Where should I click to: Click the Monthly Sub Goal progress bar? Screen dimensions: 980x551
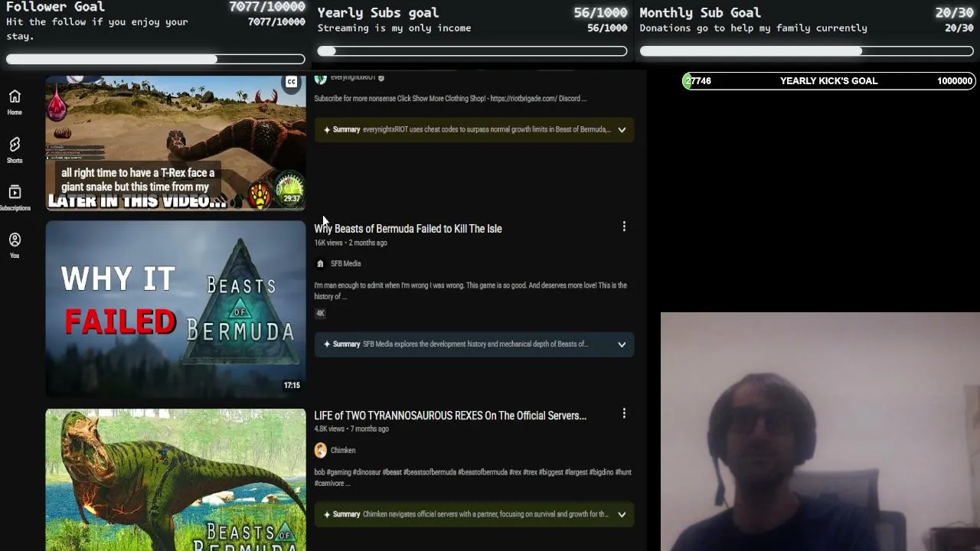(x=807, y=51)
